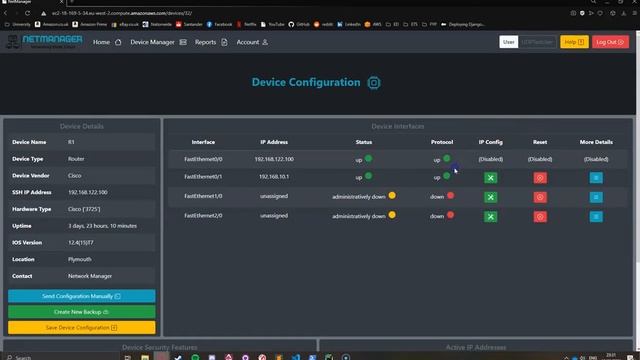Viewport: 640px width, 360px height.
Task: Open the Device Manager nav item
Action: point(158,42)
